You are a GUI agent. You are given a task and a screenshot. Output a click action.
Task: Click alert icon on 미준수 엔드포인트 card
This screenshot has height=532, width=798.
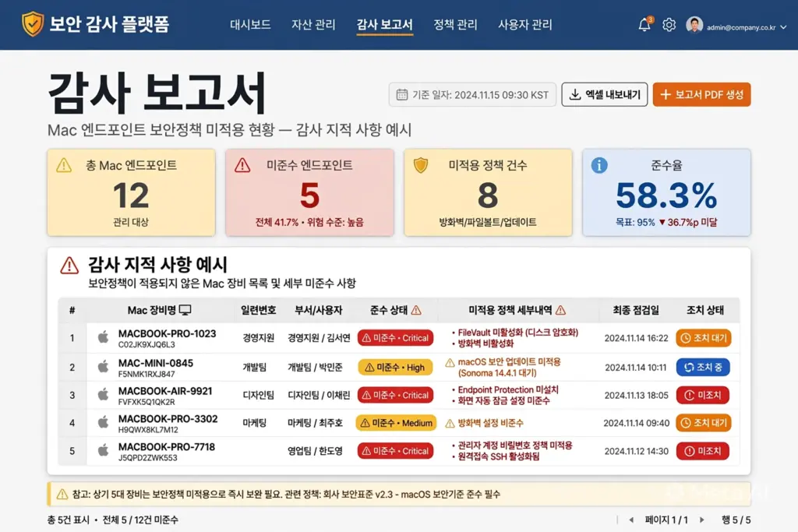coord(242,165)
